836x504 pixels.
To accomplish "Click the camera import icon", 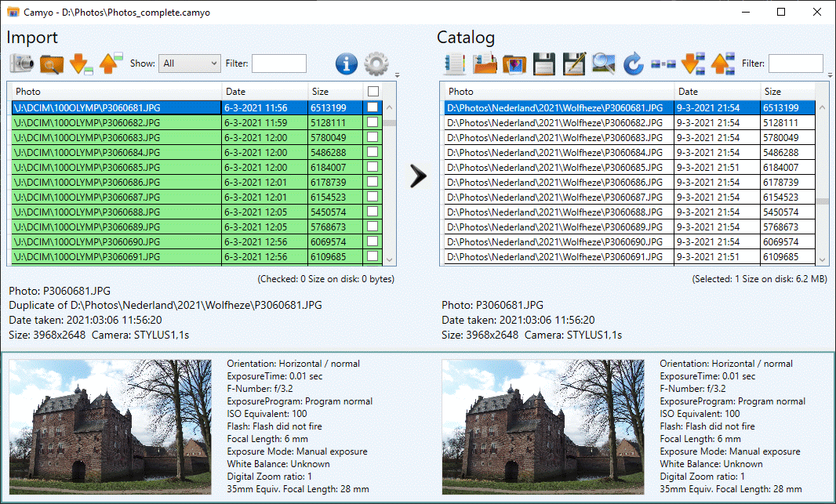I will 21,63.
